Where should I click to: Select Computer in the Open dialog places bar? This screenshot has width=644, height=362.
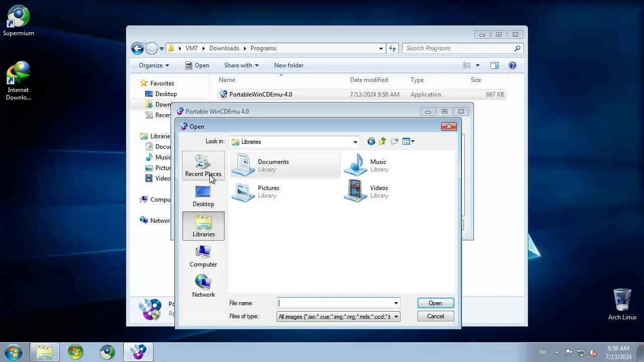pyautogui.click(x=203, y=256)
